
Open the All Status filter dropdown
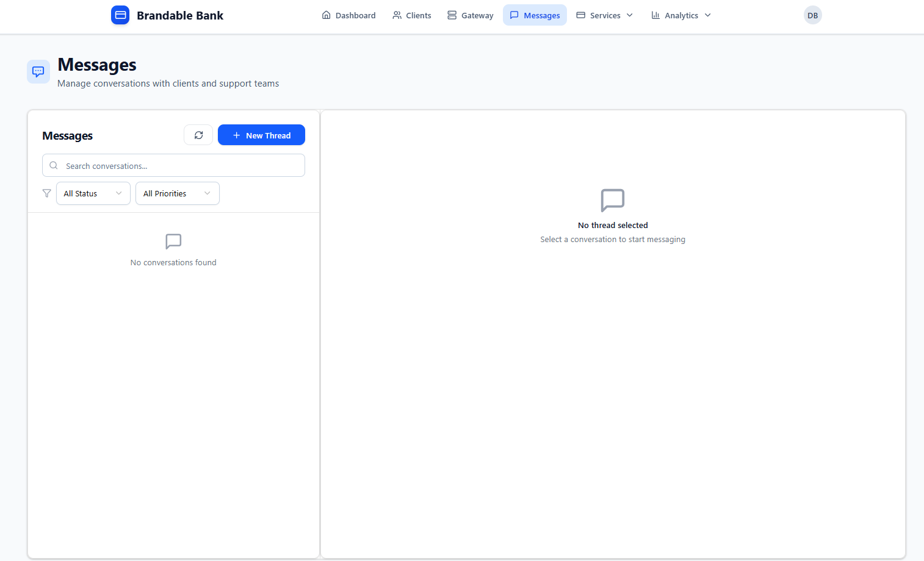click(x=93, y=193)
